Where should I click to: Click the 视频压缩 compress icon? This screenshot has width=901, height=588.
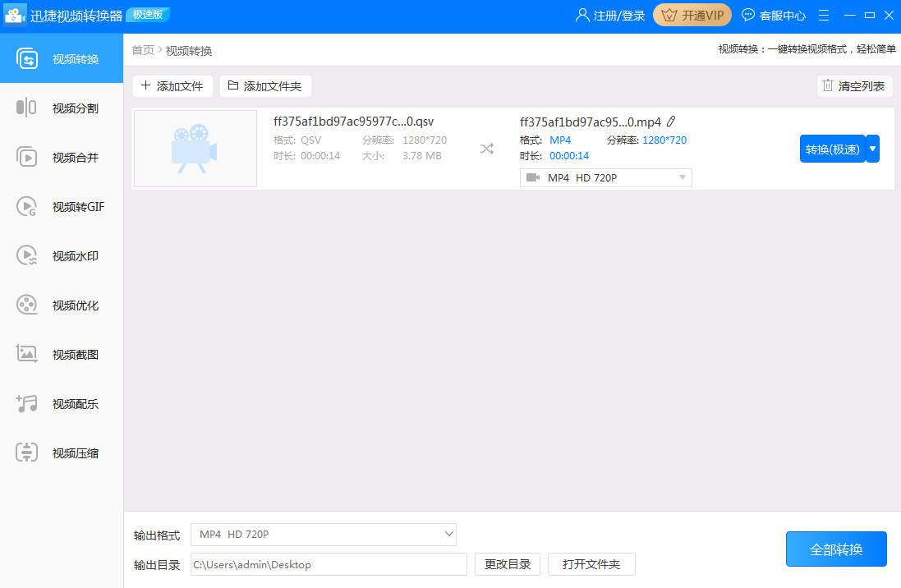click(x=26, y=453)
